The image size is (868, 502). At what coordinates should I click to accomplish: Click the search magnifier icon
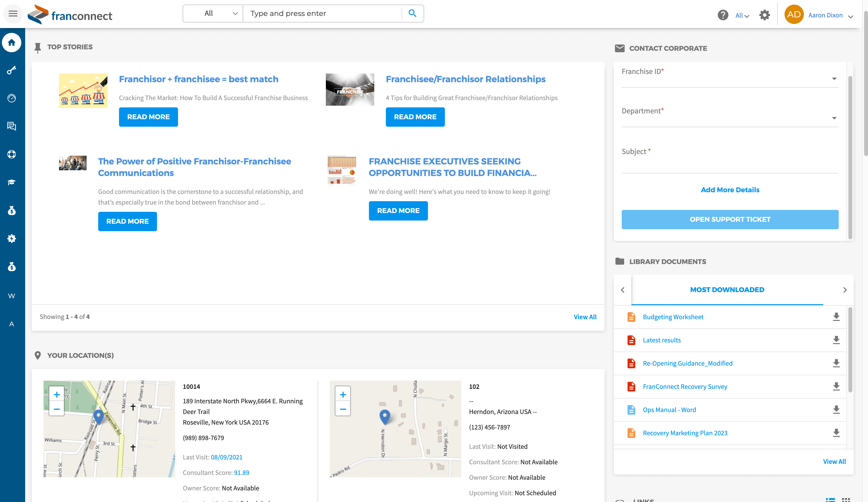click(x=412, y=14)
